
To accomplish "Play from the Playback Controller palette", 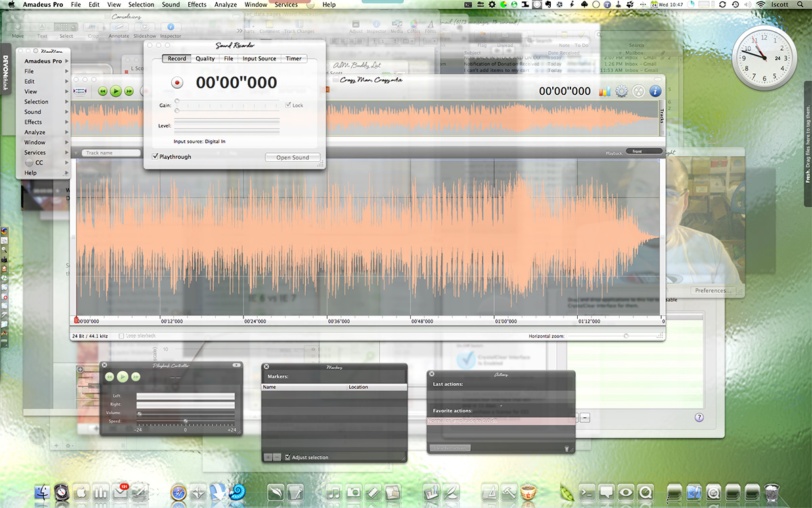I will click(x=122, y=377).
